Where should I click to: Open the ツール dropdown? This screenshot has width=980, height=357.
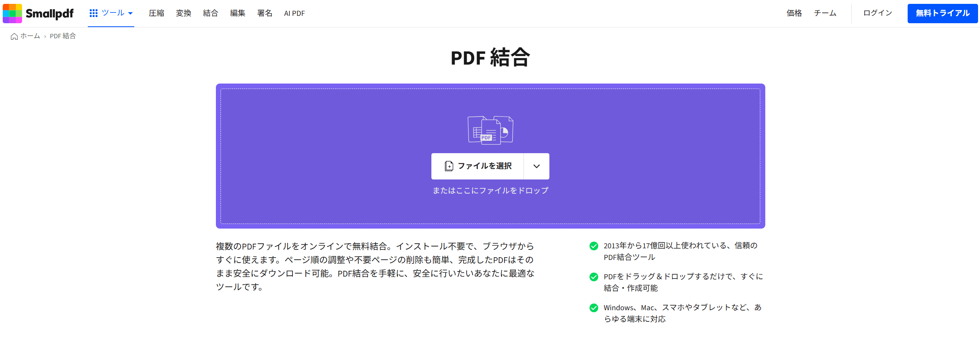point(112,13)
